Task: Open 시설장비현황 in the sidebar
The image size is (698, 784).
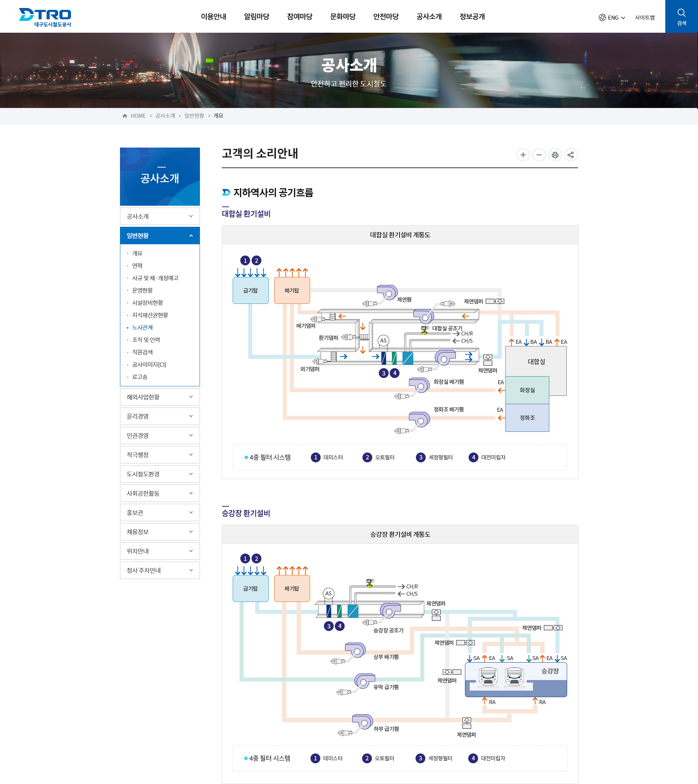Action: [147, 303]
